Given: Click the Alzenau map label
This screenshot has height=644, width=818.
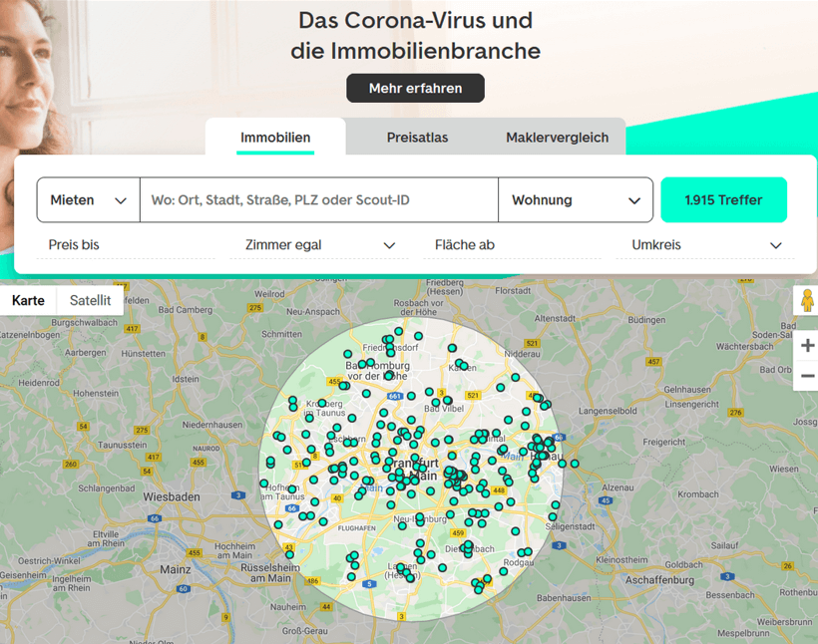Looking at the screenshot, I should (x=617, y=487).
